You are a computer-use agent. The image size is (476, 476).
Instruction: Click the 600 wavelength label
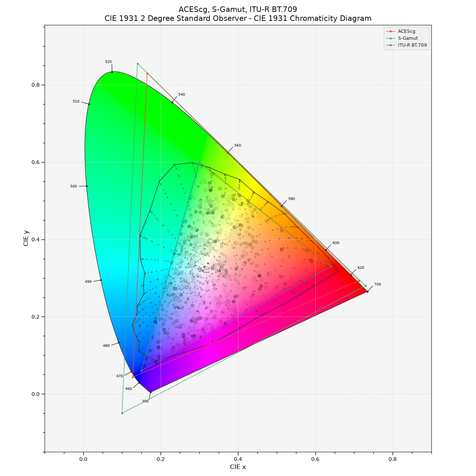click(x=336, y=243)
